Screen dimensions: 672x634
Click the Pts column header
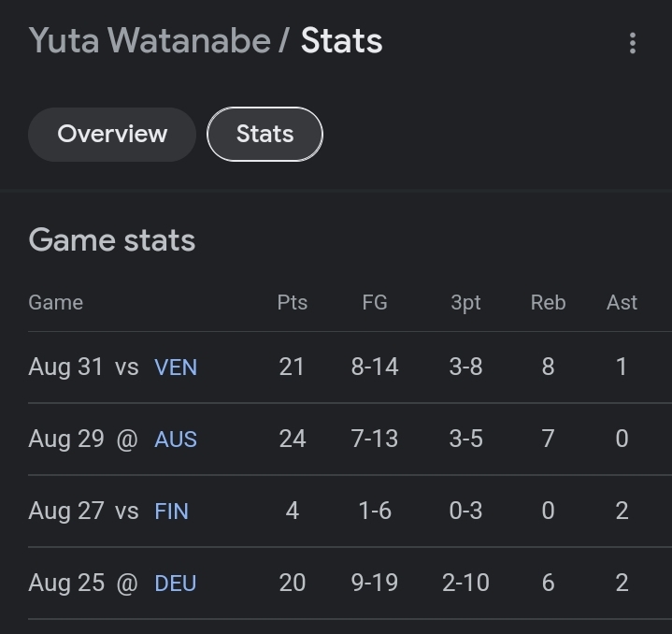pyautogui.click(x=292, y=303)
